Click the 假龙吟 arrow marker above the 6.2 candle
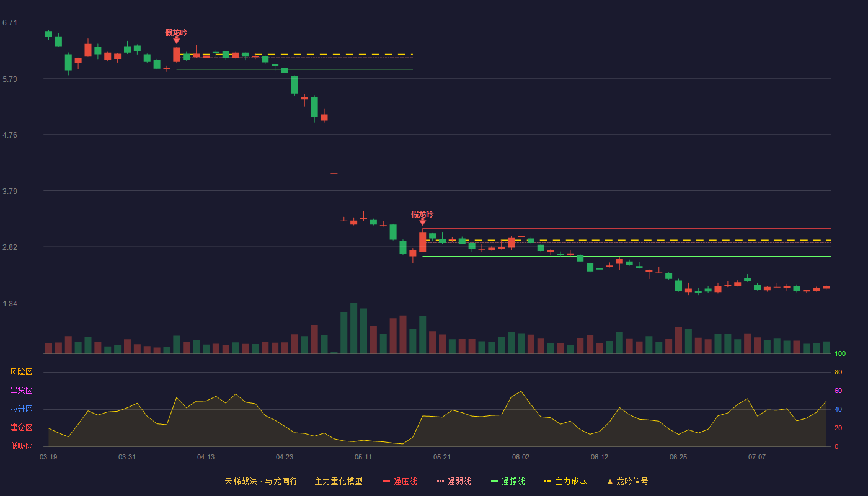This screenshot has width=868, height=496. 176,40
